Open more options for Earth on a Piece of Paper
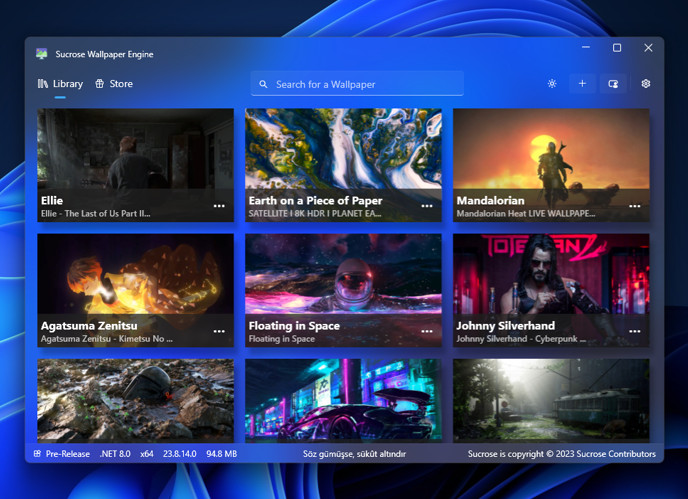Image resolution: width=688 pixels, height=499 pixels. click(427, 206)
